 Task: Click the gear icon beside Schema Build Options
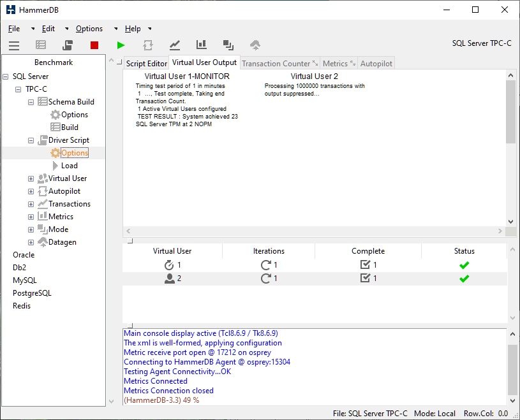coord(56,115)
